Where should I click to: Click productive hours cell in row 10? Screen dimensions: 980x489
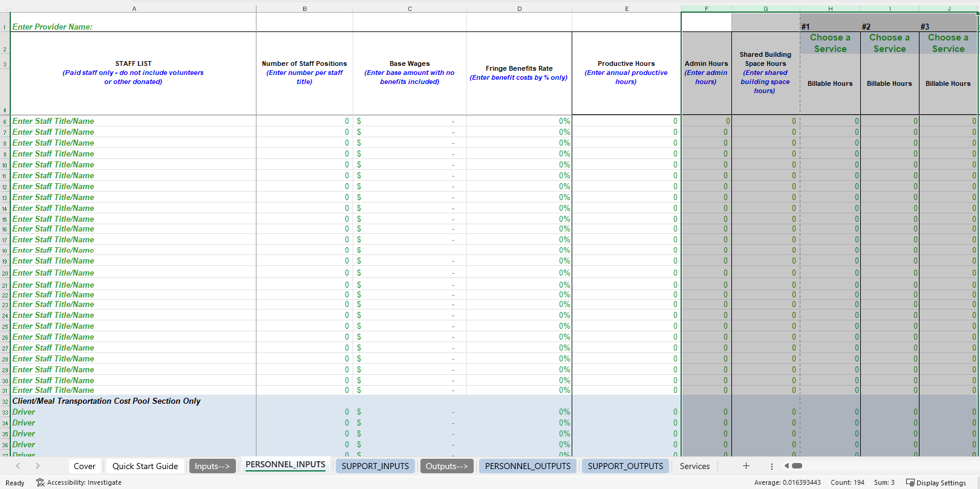click(626, 164)
